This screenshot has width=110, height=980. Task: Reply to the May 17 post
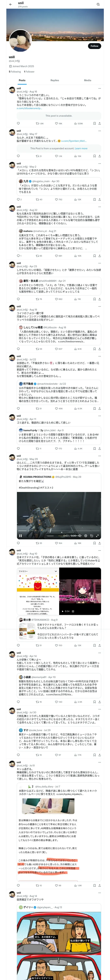tap(18, 156)
